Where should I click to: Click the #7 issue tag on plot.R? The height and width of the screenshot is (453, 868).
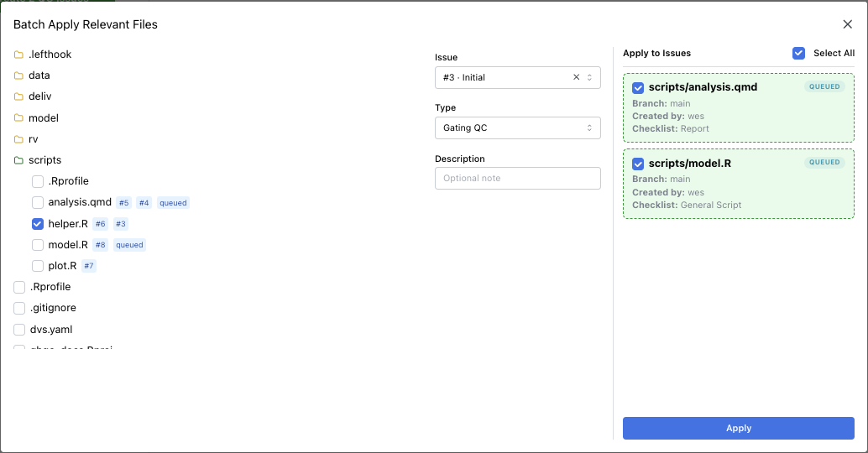tap(89, 266)
